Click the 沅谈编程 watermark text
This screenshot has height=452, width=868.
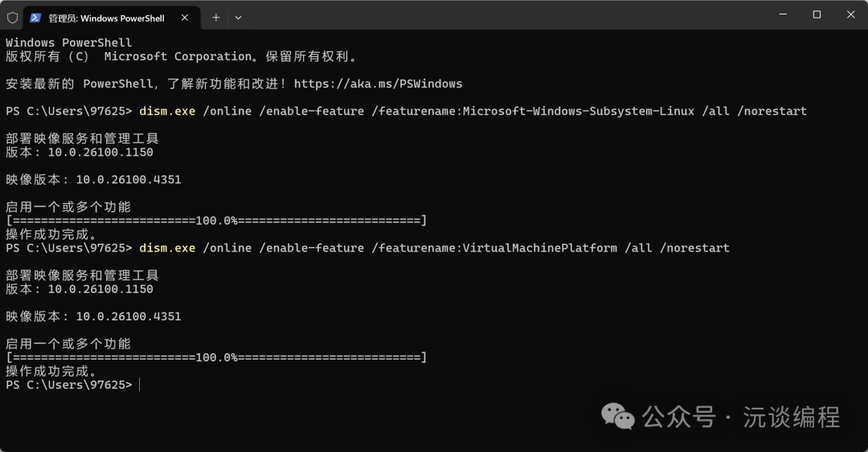(x=791, y=417)
